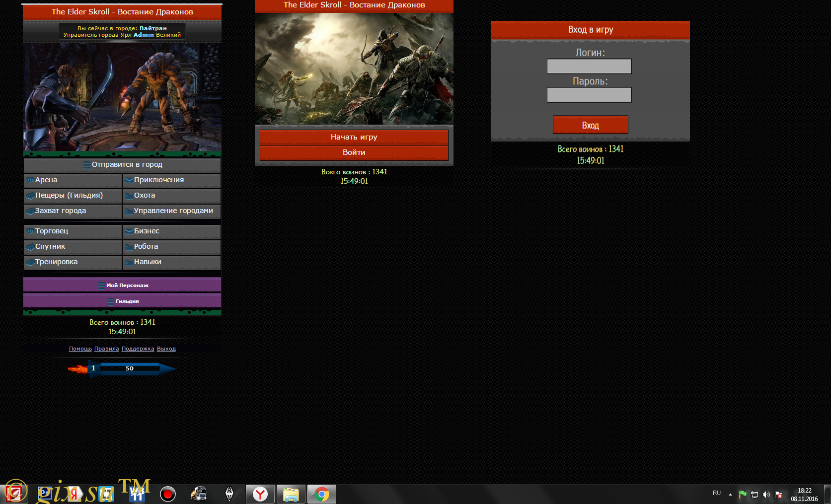The image size is (831, 504).
Task: Click the green flag tray icon
Action: point(743,495)
